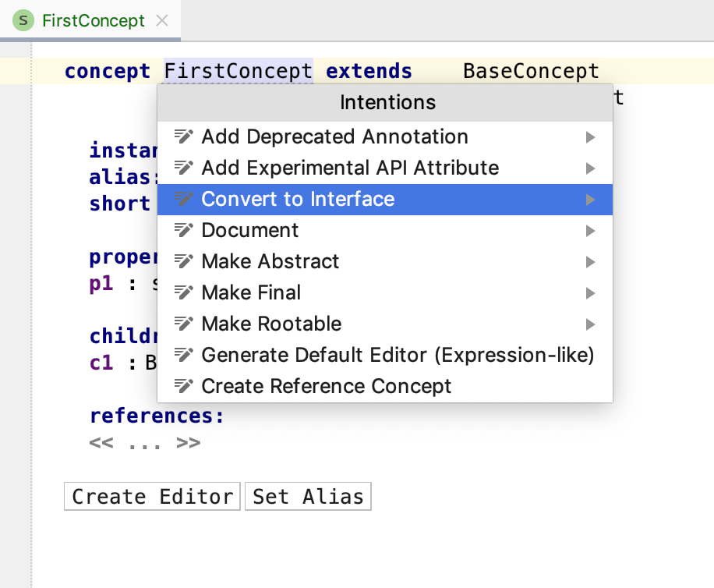714x588 pixels.
Task: Select Create Reference Concept from Intentions list
Action: 326,387
